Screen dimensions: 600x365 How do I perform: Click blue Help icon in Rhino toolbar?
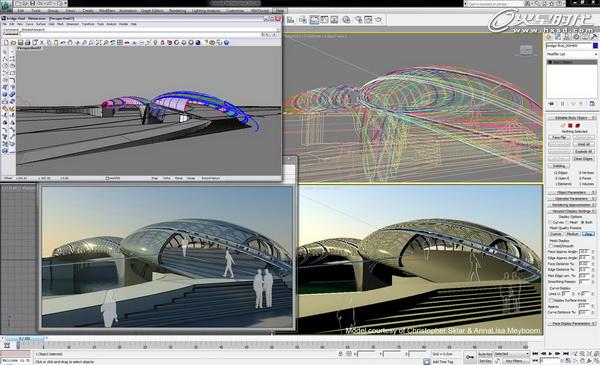pos(226,42)
